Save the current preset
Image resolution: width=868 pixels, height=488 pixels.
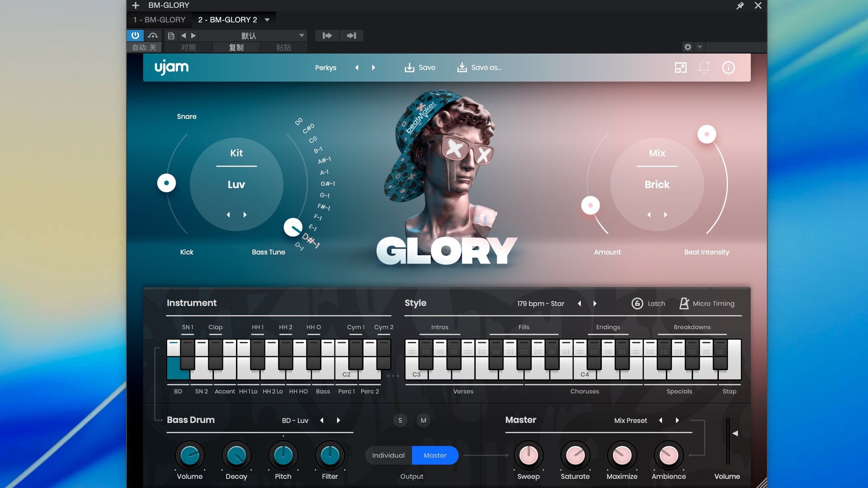(420, 68)
